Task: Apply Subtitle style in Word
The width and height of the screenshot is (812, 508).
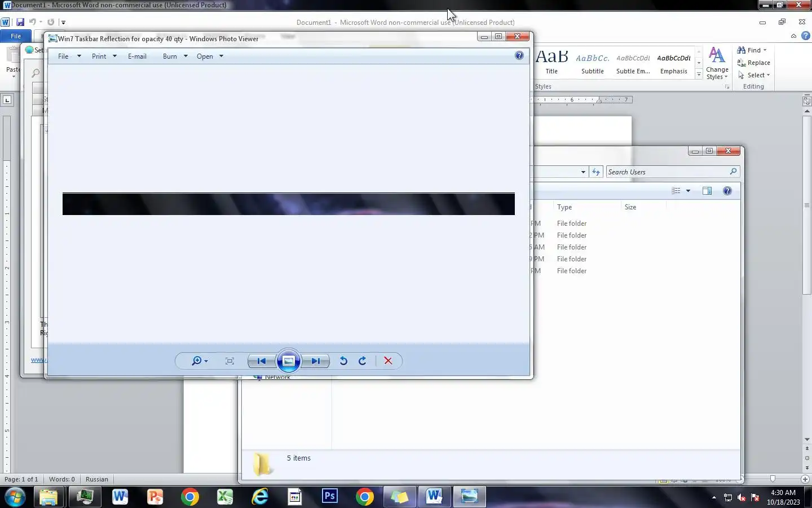Action: click(x=593, y=62)
